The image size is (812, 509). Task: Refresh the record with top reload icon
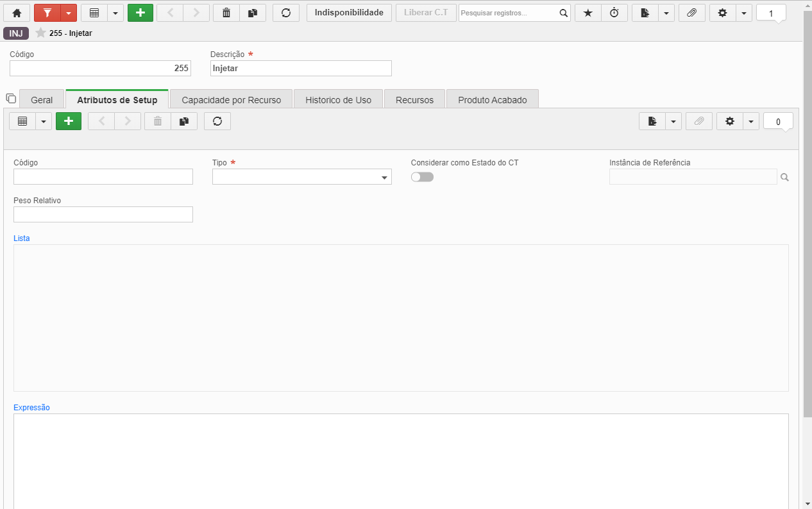[x=286, y=13]
